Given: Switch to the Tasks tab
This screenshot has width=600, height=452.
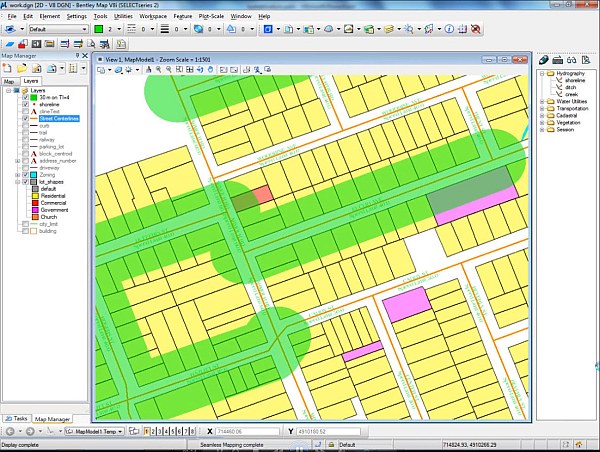Looking at the screenshot, I should point(17,418).
